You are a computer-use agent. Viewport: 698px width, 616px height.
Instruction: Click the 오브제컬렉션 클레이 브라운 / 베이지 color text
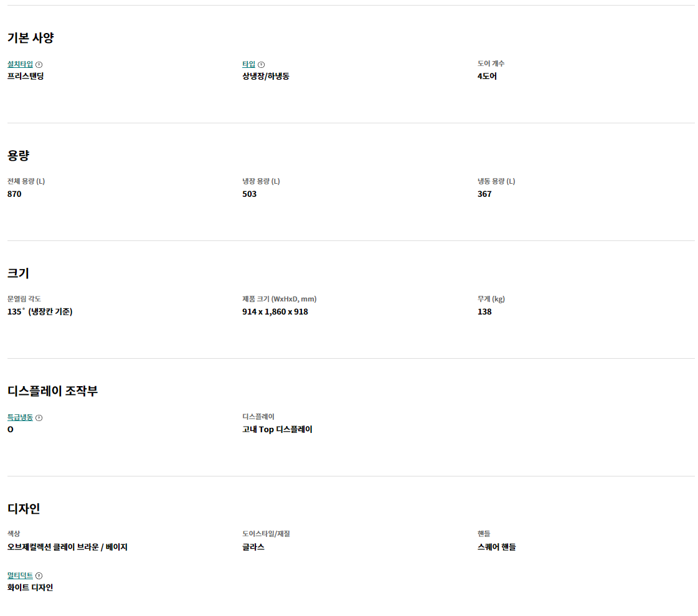tap(67, 547)
